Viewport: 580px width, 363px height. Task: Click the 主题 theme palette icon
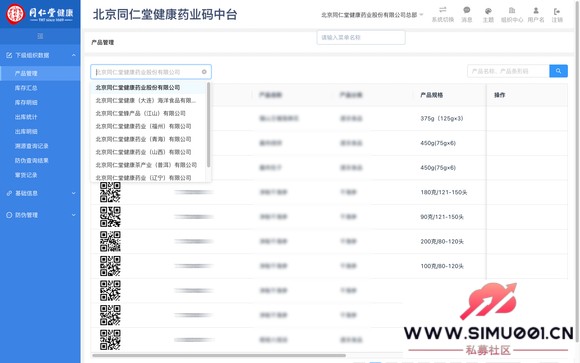click(488, 10)
